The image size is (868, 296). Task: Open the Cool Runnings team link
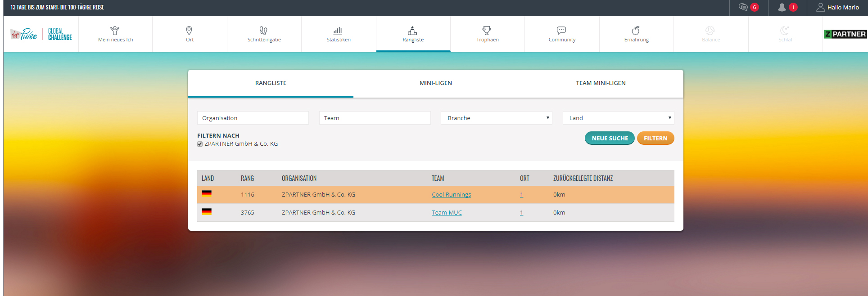(451, 195)
